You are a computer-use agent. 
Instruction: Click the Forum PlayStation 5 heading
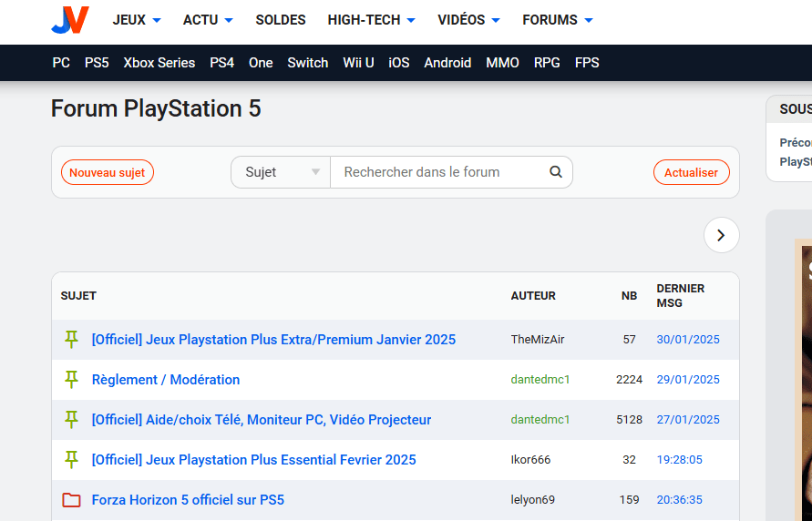156,108
